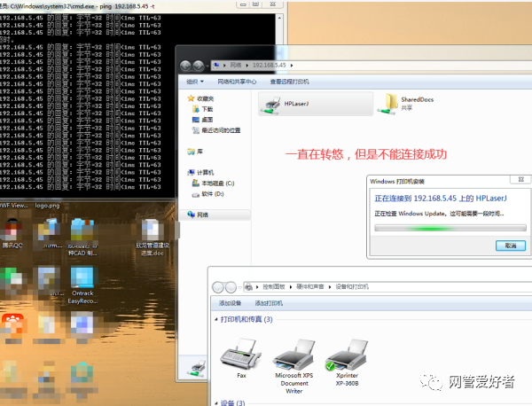Open the CAD desktop shortcut icon
The width and height of the screenshot is (532, 406).
pos(82,238)
